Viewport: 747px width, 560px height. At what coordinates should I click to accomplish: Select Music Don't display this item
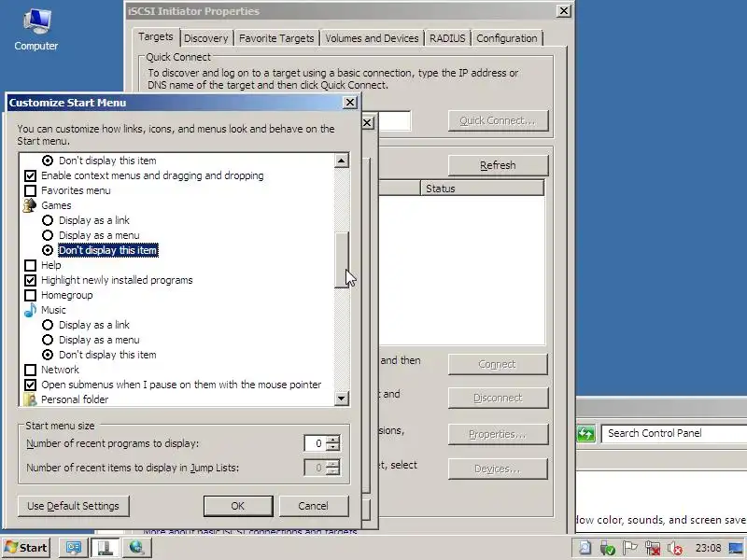point(48,355)
